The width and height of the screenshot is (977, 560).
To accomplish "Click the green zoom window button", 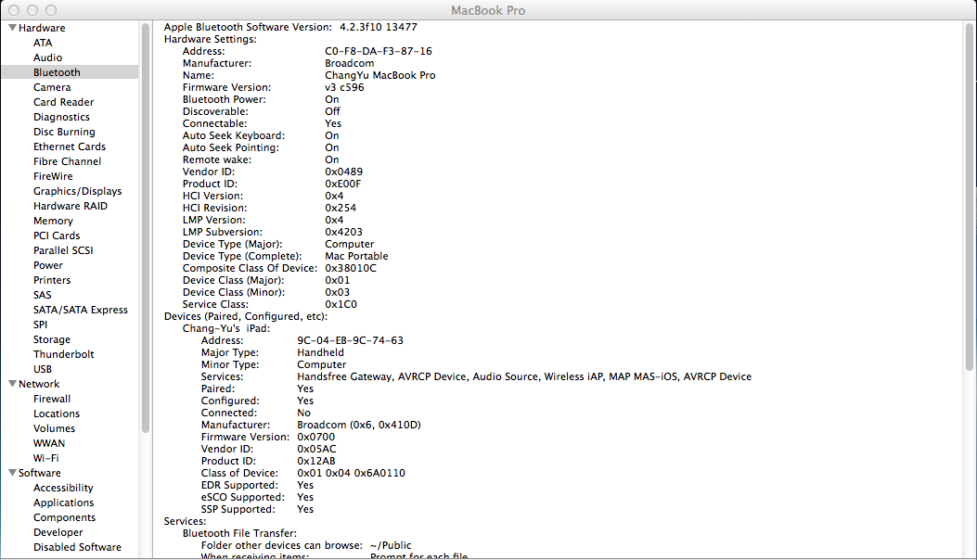I will [52, 9].
